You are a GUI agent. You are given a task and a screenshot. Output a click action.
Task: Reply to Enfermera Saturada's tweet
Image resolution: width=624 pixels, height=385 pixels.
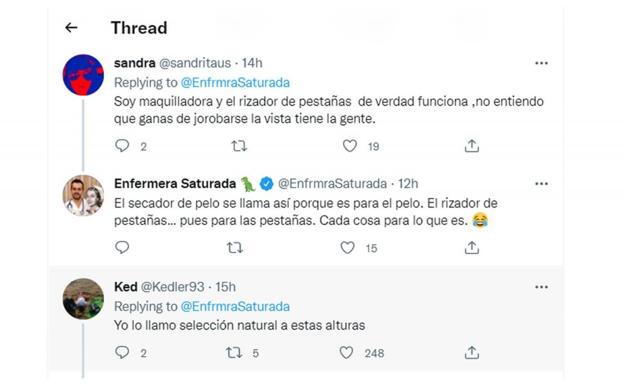(122, 248)
